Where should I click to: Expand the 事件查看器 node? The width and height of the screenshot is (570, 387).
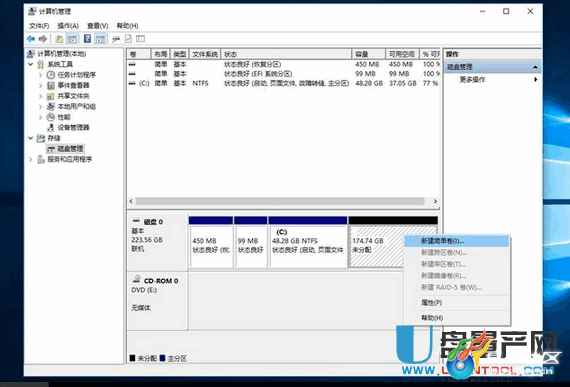pyautogui.click(x=40, y=86)
